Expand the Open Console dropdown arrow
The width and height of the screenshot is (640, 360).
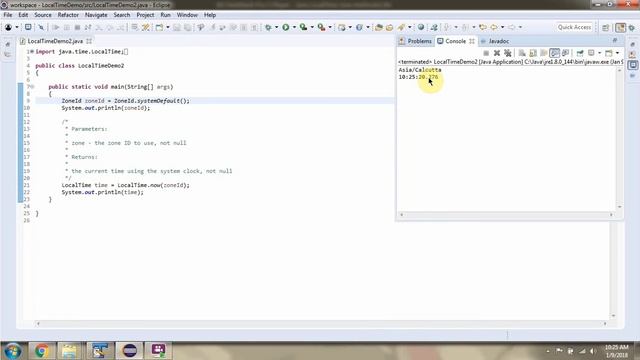point(617,53)
